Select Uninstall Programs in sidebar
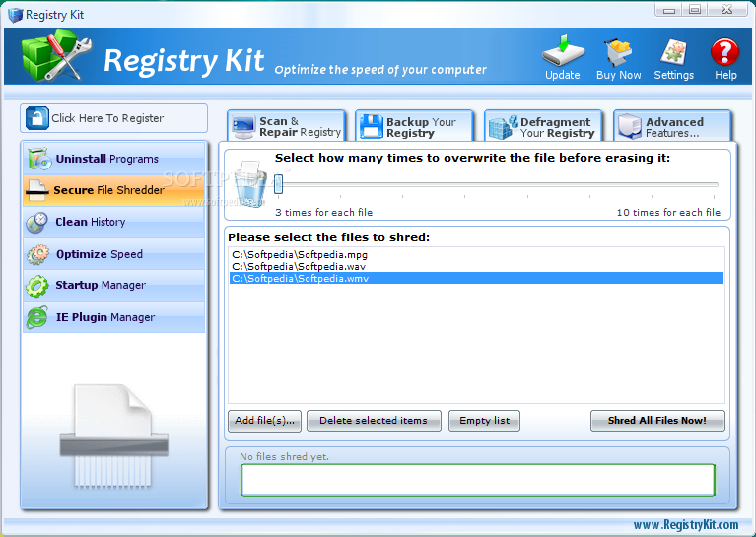The height and width of the screenshot is (537, 756). click(x=114, y=159)
